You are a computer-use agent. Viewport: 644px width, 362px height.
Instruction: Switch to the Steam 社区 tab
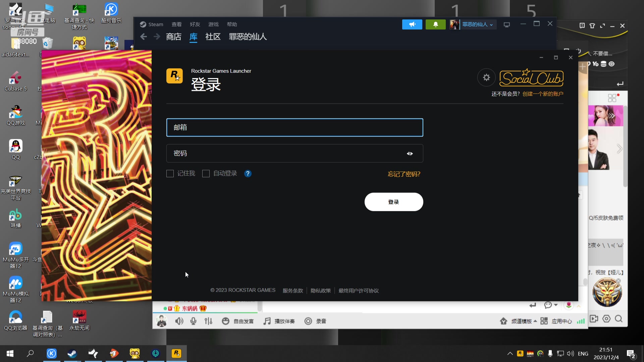pos(213,37)
